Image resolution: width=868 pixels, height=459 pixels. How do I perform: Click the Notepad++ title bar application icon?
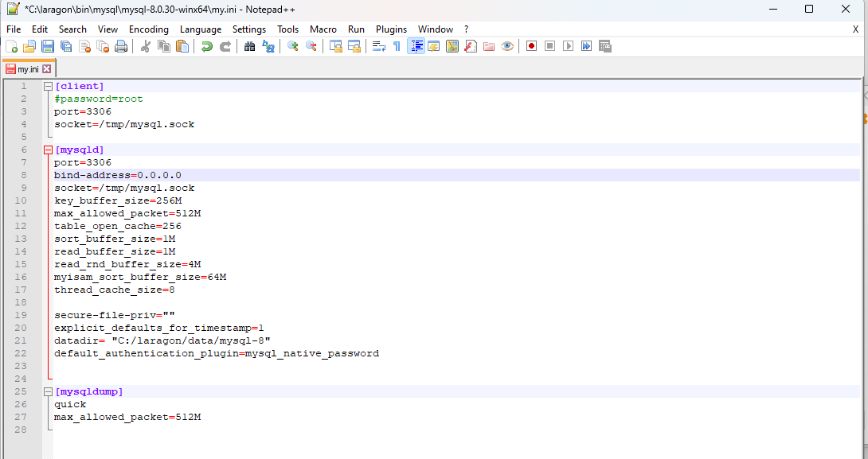pos(14,9)
